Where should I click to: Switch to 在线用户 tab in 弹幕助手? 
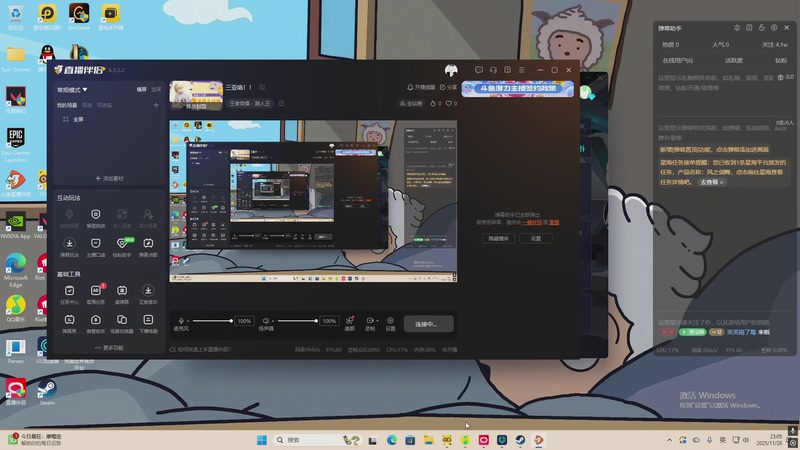678,60
